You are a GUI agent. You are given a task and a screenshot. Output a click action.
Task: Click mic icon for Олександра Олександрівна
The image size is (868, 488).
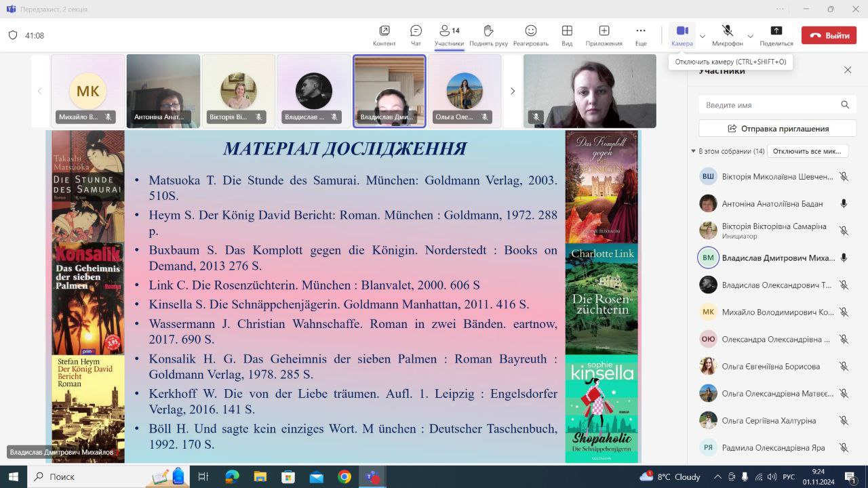coord(844,339)
